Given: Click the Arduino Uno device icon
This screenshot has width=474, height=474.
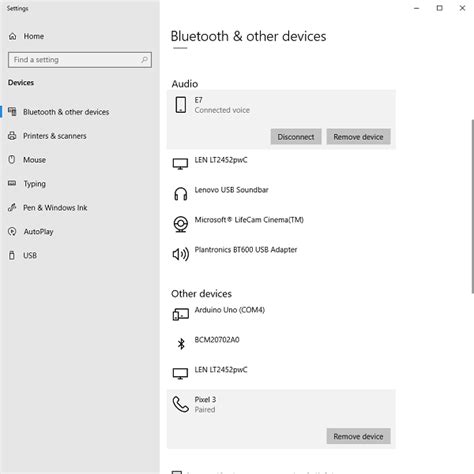Looking at the screenshot, I should point(181,314).
